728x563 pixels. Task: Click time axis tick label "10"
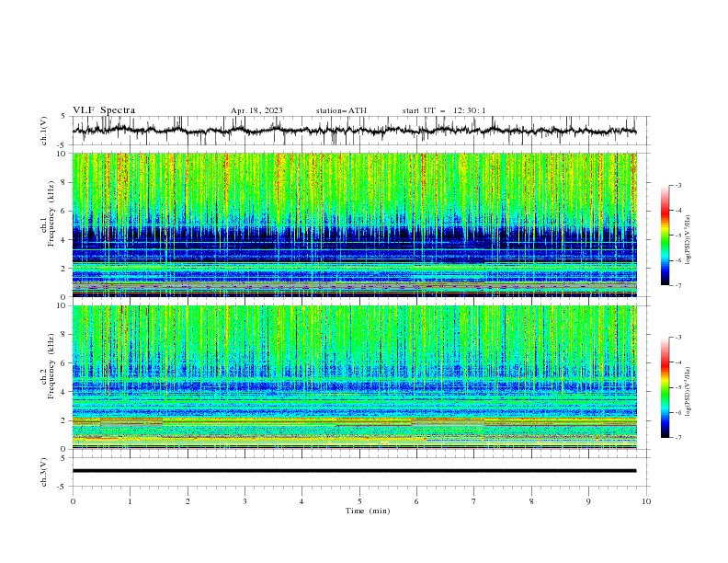[x=646, y=501]
